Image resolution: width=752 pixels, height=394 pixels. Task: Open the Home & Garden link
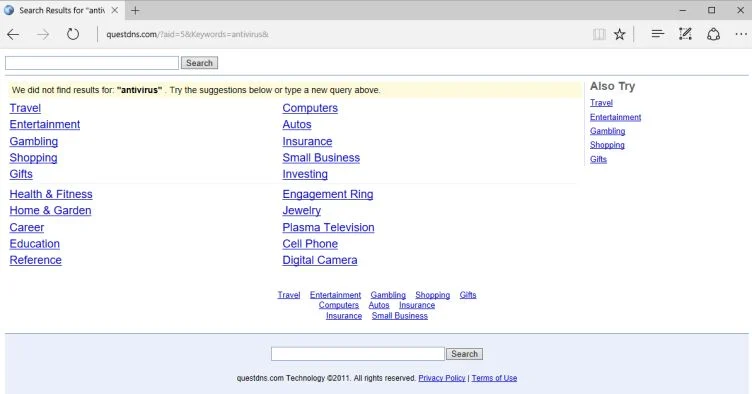(x=50, y=210)
